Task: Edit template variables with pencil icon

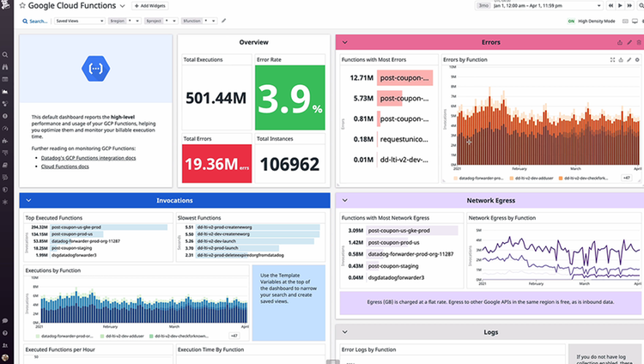Action: pos(224,21)
